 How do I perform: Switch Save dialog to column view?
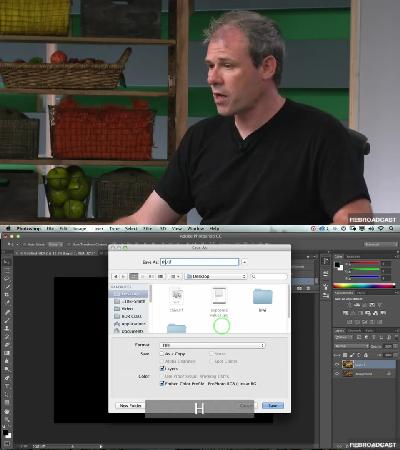click(151, 276)
